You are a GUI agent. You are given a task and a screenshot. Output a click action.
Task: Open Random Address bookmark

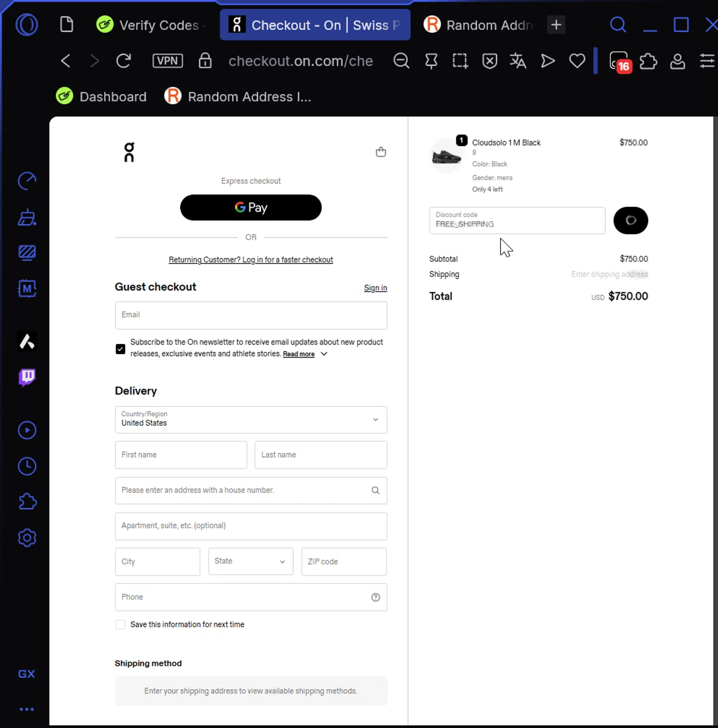click(238, 97)
